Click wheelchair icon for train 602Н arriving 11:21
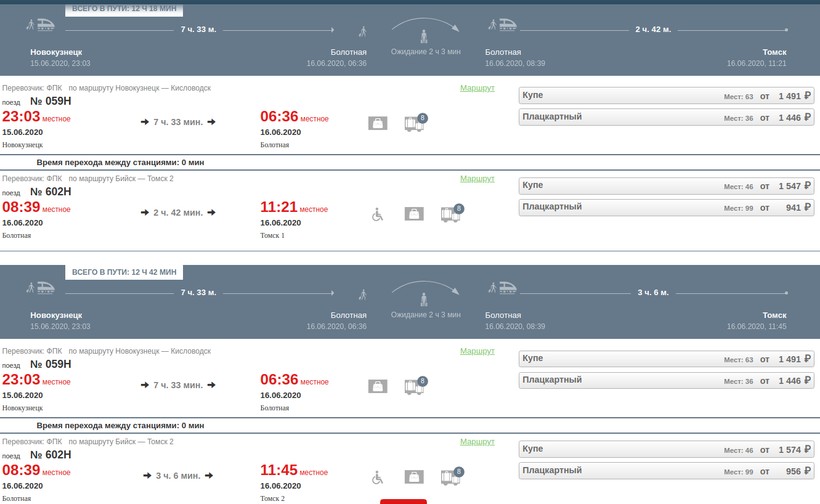Viewport: 820px width, 504px height. (x=377, y=213)
